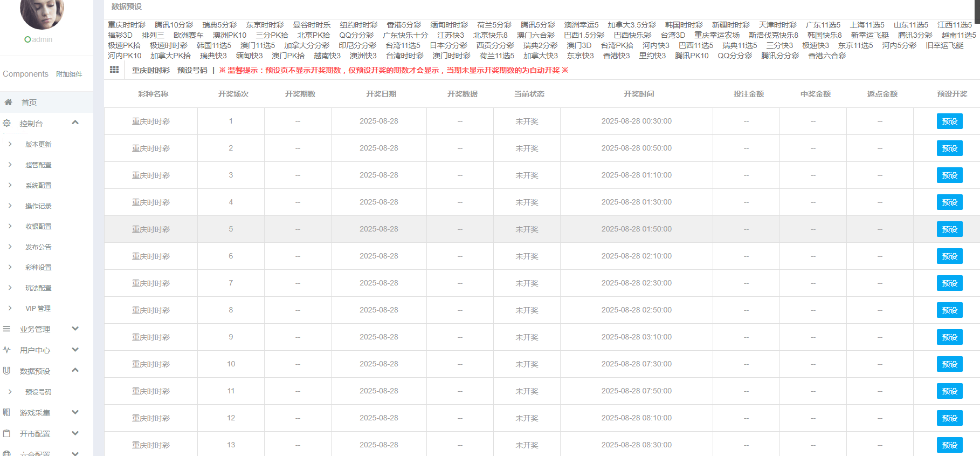Click the pulse icon next to 用户中心
This screenshot has width=980, height=456.
[6, 350]
